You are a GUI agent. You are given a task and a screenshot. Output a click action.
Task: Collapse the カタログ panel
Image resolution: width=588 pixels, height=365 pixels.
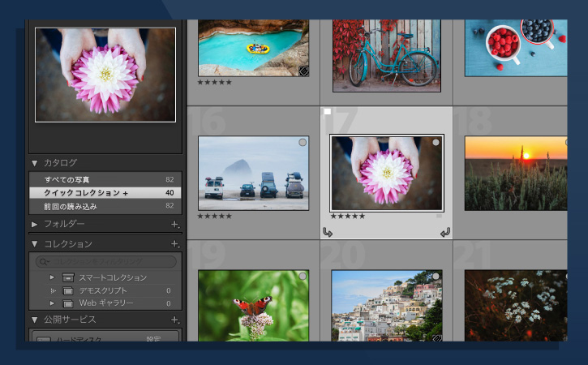tap(35, 163)
